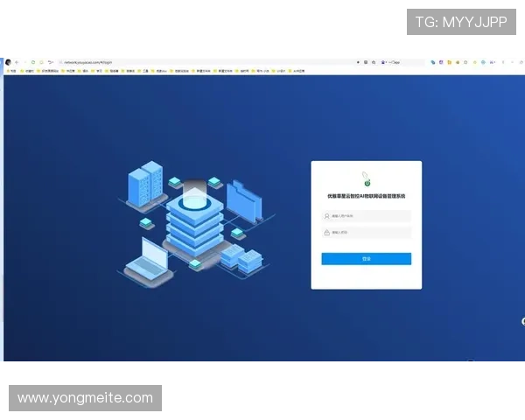525x420 pixels.
Task: Click the browser address bar URL
Action: 87,63
